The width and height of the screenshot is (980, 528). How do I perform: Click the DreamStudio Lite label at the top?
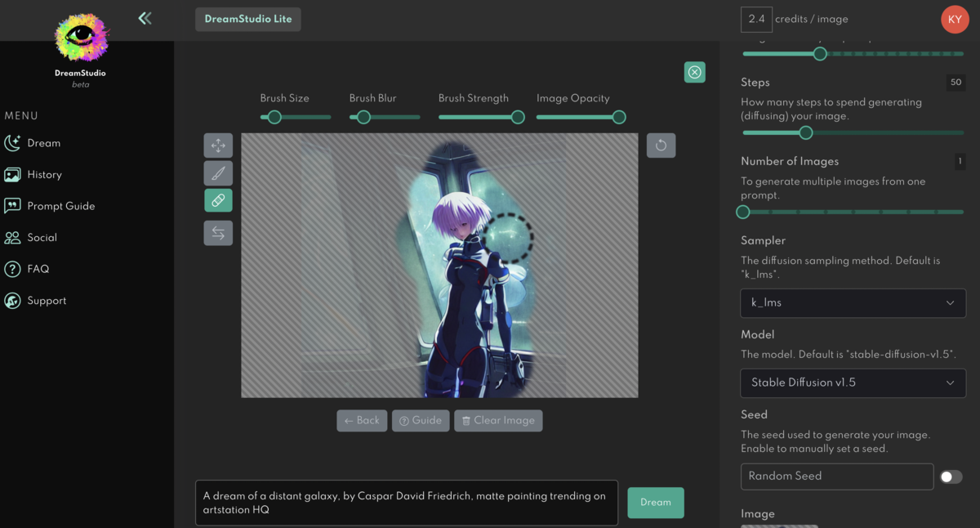tap(247, 19)
